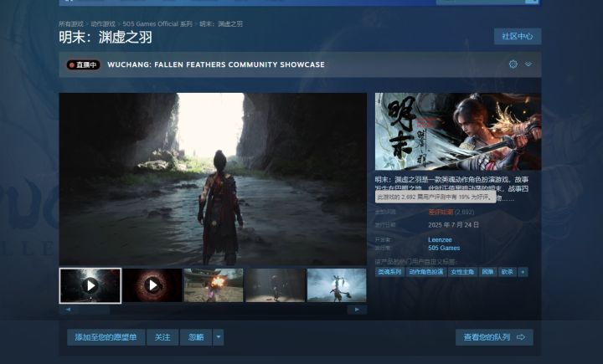Toggle 忽略 ignore button
Screen dimensions: 603x364
[x=196, y=337]
